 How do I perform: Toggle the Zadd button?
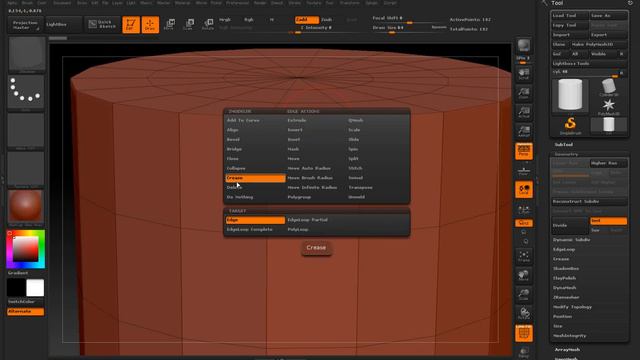307,20
